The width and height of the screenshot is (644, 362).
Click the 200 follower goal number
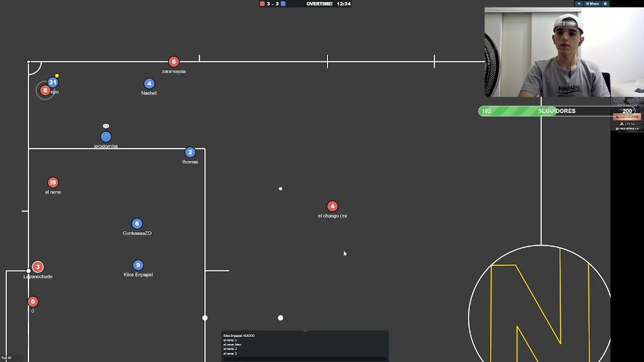point(627,111)
